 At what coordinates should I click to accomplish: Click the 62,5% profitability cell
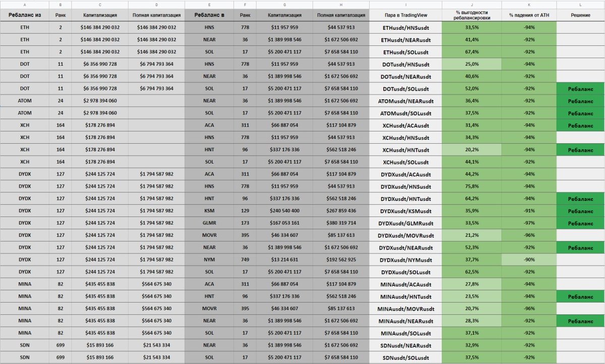pyautogui.click(x=471, y=272)
